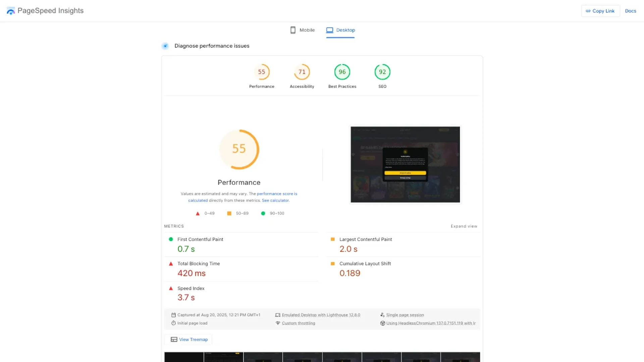The height and width of the screenshot is (362, 644).
Task: Click the Initial page load text
Action: click(192, 323)
